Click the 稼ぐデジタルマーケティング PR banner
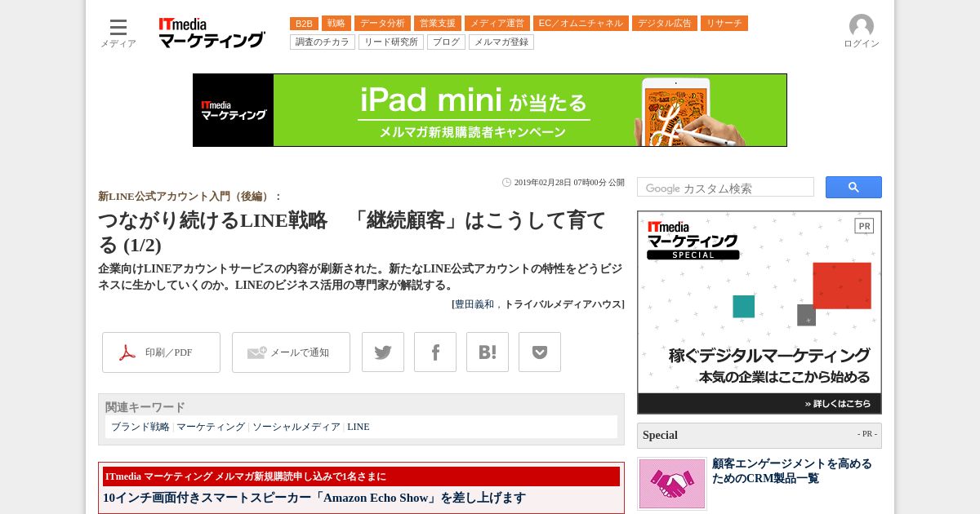Viewport: 980px width, 514px height. pyautogui.click(x=759, y=312)
